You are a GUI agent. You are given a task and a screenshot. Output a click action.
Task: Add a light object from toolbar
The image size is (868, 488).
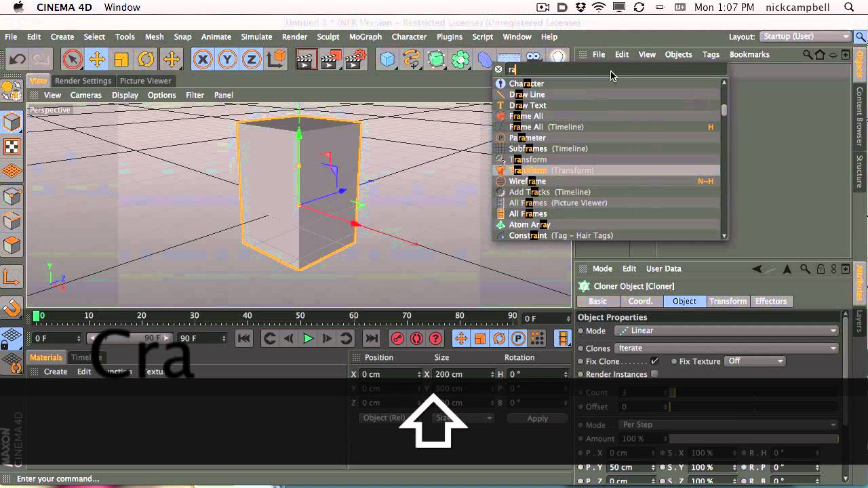(558, 60)
